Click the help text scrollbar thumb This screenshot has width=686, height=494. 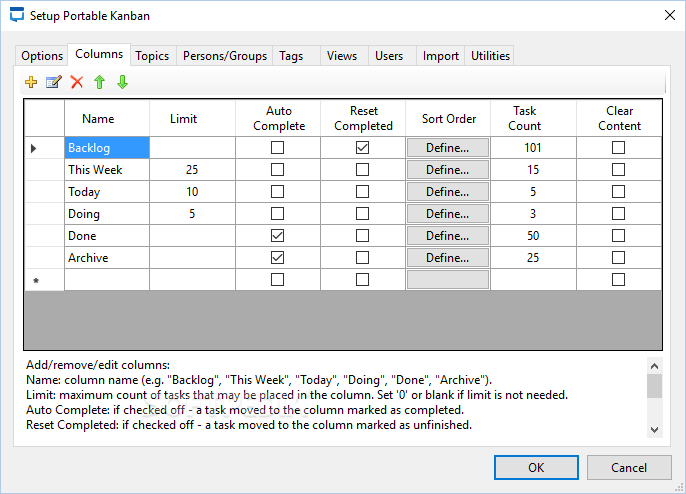654,386
